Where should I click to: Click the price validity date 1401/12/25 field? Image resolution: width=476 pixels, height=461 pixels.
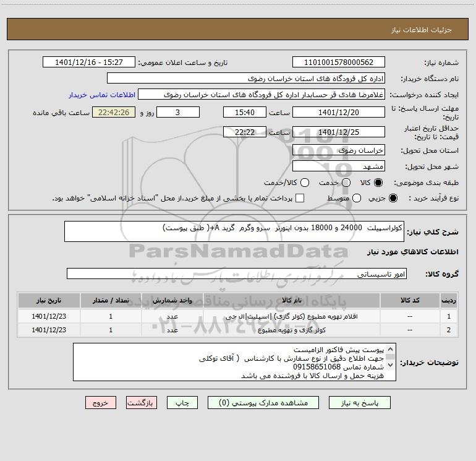tap(339, 132)
